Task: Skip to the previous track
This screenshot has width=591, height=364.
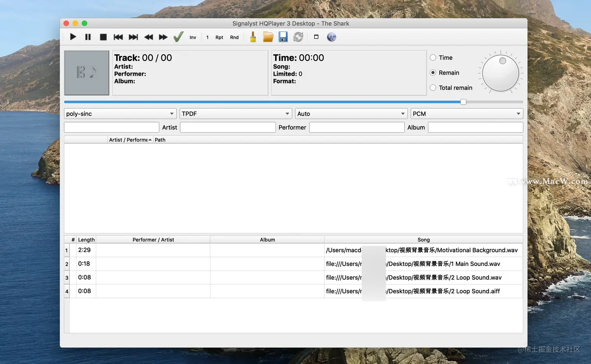Action: point(118,37)
